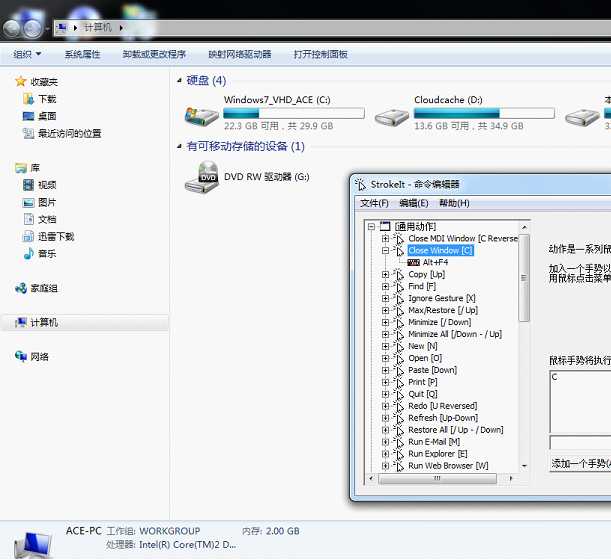Expand the Close MDI Window node
The width and height of the screenshot is (611, 560).
click(x=385, y=238)
